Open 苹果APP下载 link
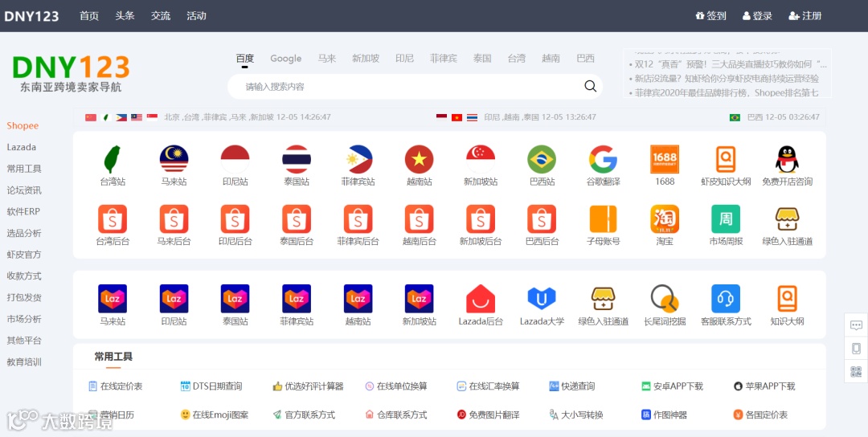Image resolution: width=868 pixels, height=437 pixels. [x=764, y=386]
